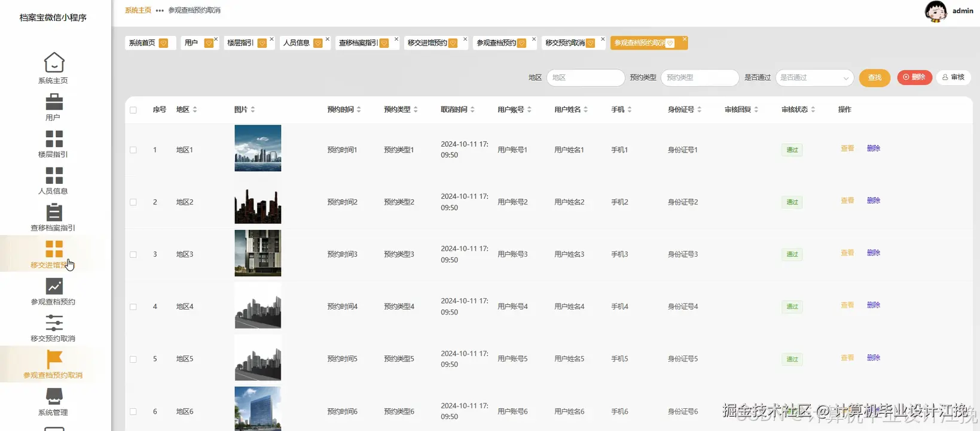Close the 移交预约取消 tab
Image resolution: width=980 pixels, height=431 pixels.
click(x=603, y=39)
